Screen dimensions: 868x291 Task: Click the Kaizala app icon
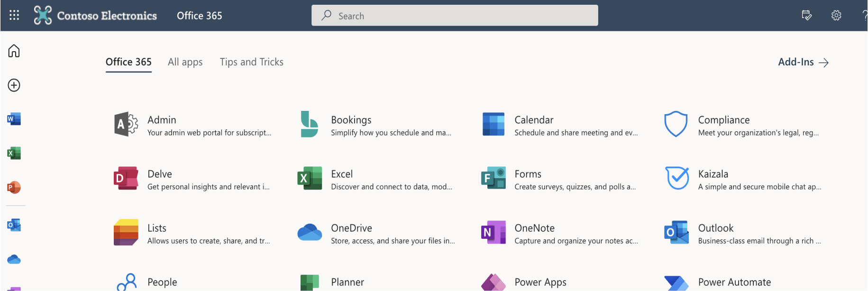point(677,178)
